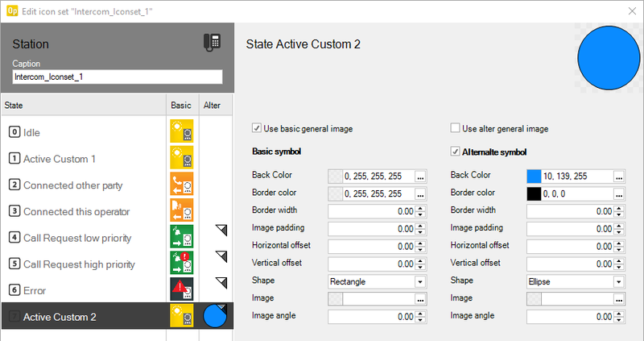Click the Connected other party orange icon

(x=181, y=185)
